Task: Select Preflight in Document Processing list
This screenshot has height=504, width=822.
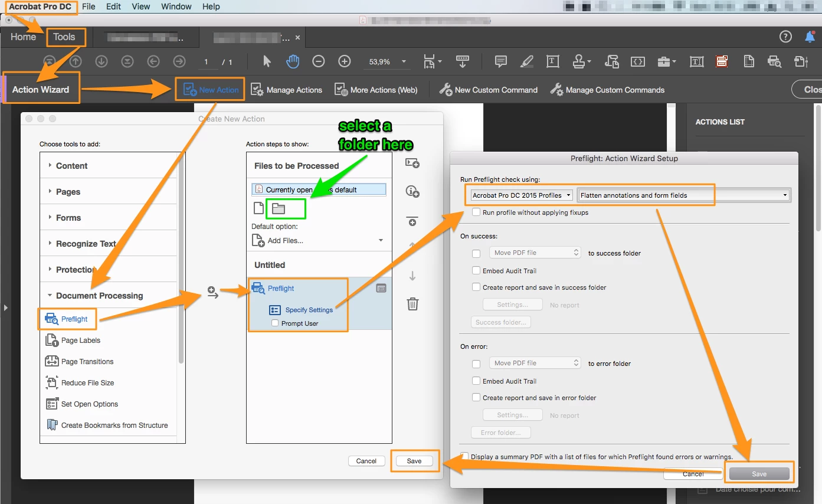Action: (x=67, y=319)
